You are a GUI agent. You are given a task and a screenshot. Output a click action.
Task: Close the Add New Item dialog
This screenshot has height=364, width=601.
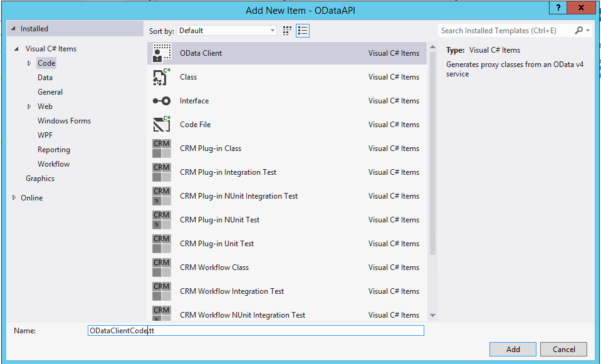[x=581, y=8]
